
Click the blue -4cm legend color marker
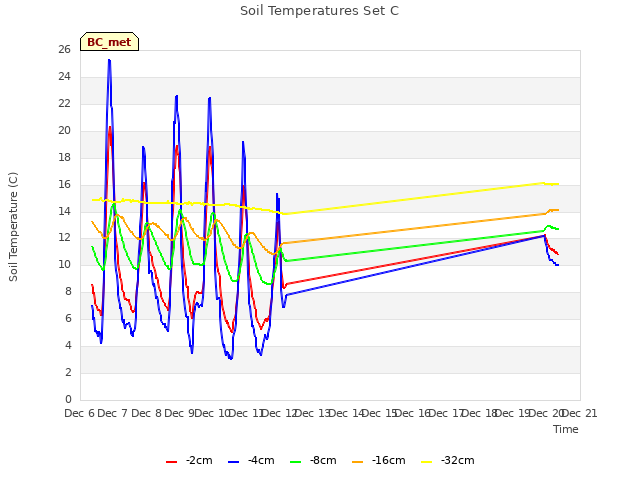click(x=233, y=462)
